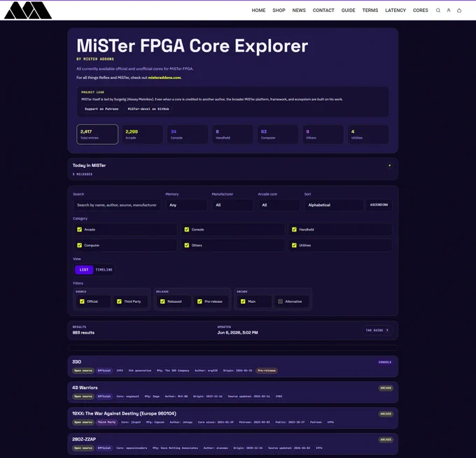Click Official badge on 4D Warriors row

click(104, 396)
